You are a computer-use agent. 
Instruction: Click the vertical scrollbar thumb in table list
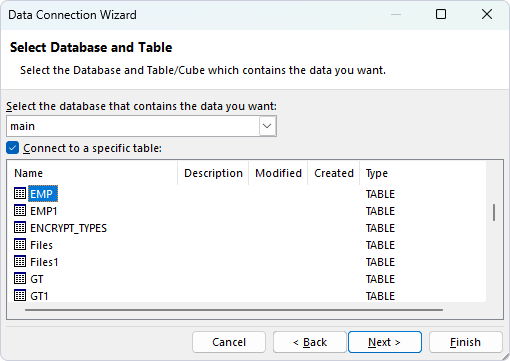pos(494,212)
